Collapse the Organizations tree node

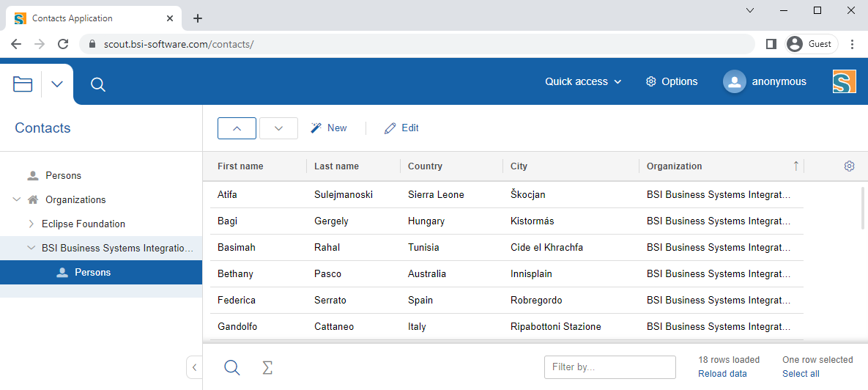17,199
